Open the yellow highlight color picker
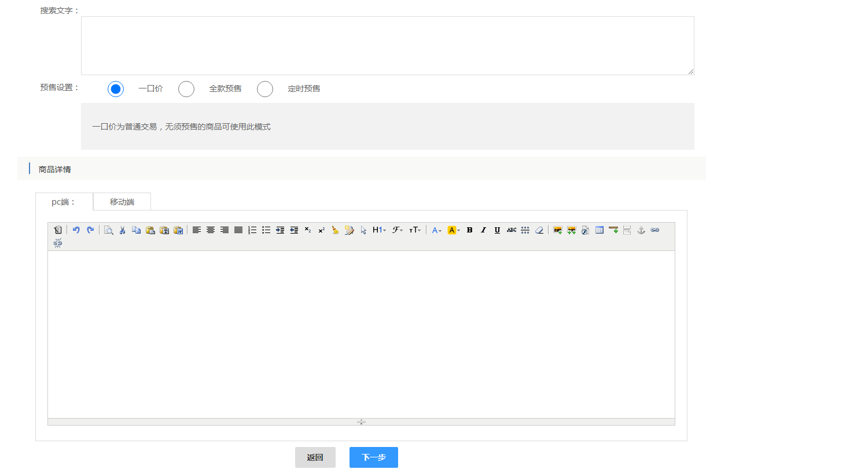 point(454,230)
